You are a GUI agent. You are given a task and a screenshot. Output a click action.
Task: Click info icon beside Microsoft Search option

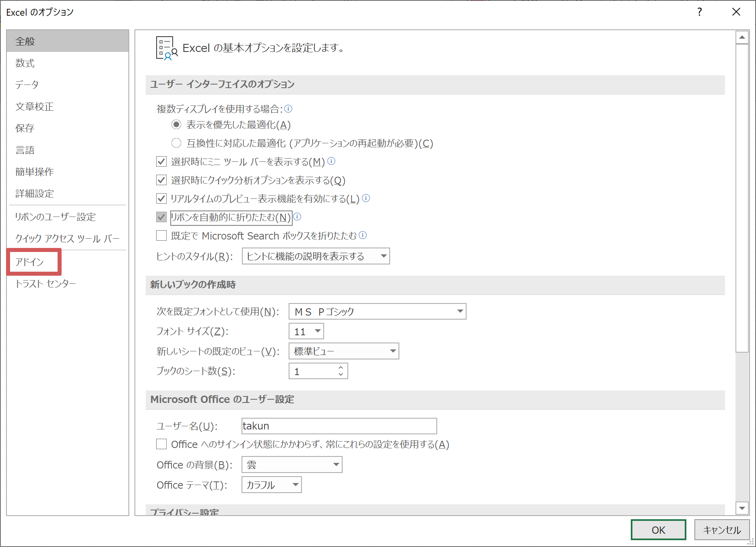(363, 235)
